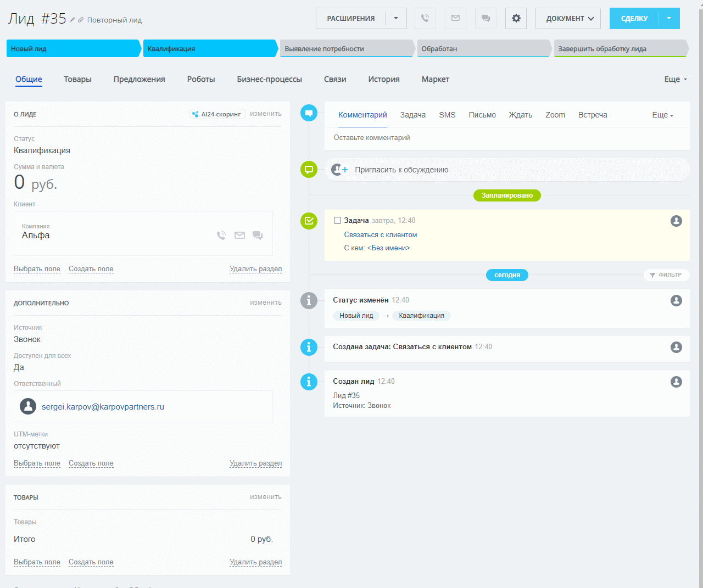Click the Связаться с клиентом task link
The height and width of the screenshot is (588, 703).
click(x=380, y=234)
